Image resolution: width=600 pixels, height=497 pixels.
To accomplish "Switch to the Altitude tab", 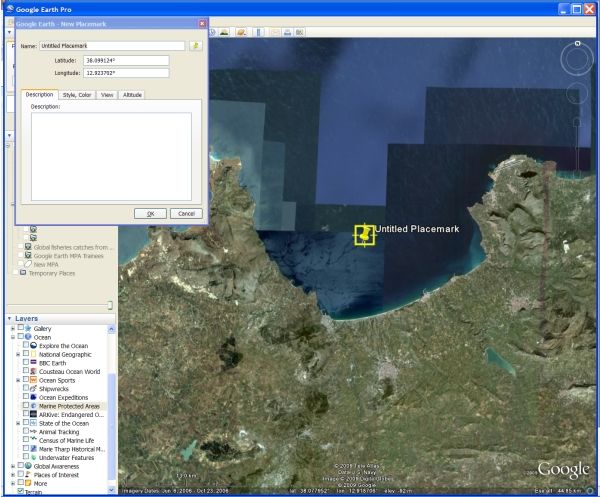I will (x=132, y=95).
